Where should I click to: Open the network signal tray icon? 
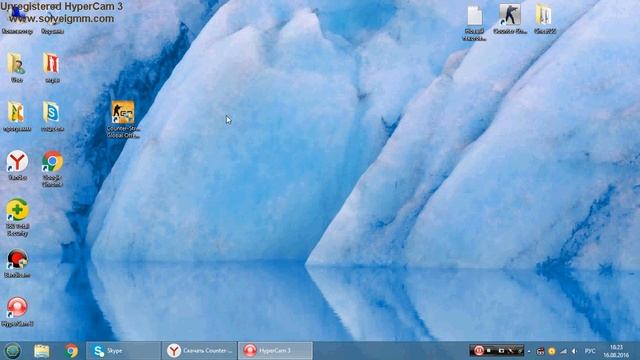(563, 351)
